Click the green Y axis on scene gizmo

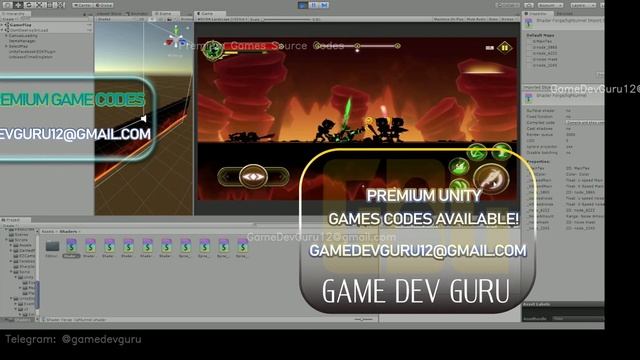[176, 30]
